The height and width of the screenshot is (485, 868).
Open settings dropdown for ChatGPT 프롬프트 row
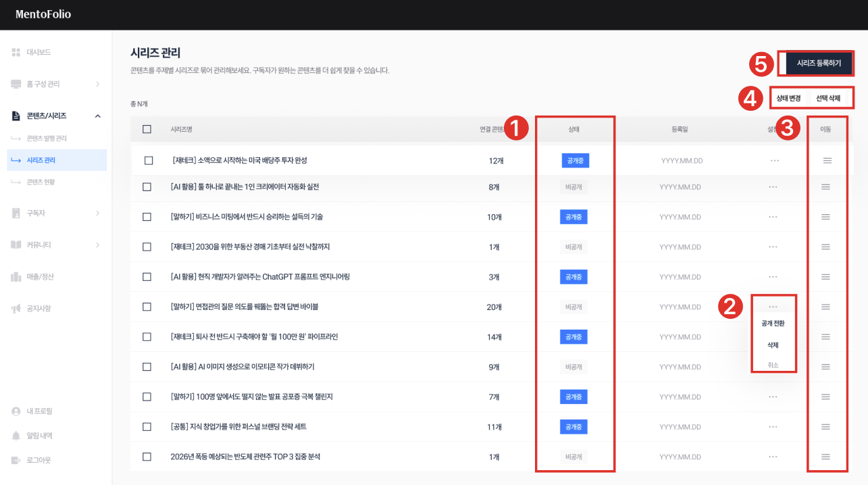[773, 277]
